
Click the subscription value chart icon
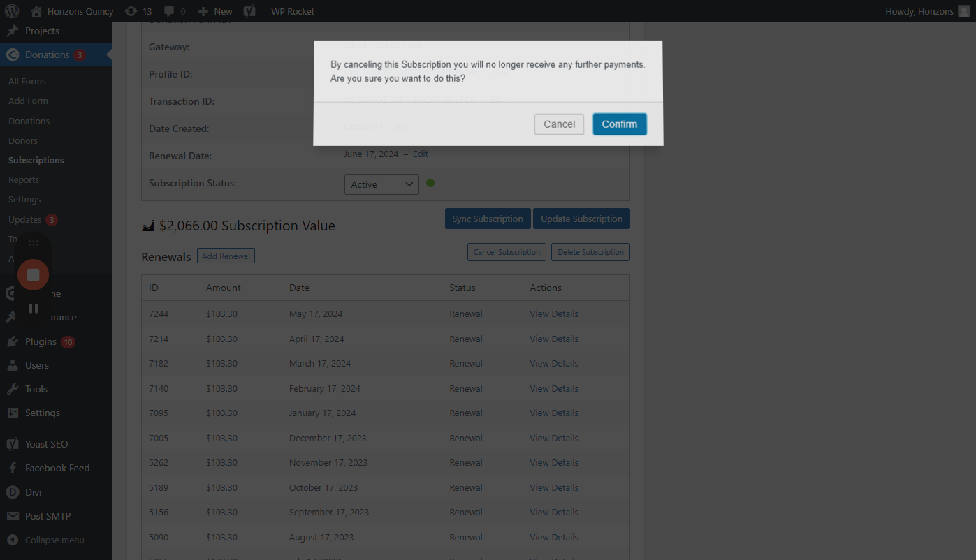148,226
